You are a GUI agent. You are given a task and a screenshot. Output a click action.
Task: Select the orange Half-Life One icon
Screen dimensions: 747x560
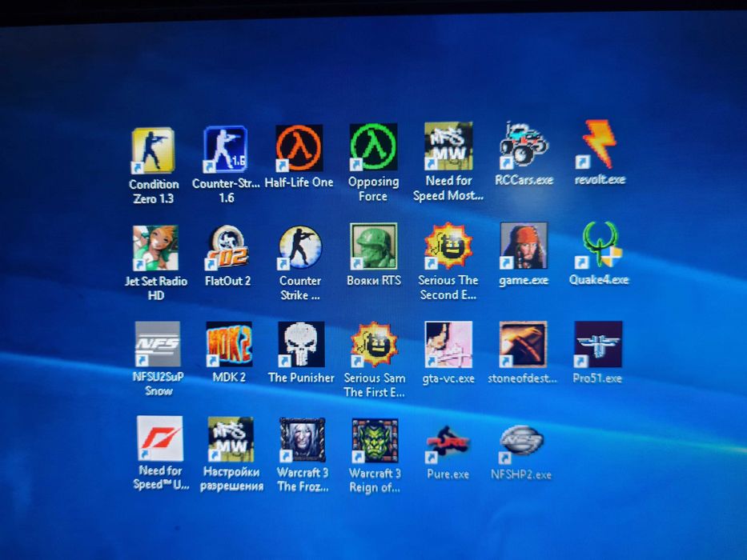[x=299, y=148]
